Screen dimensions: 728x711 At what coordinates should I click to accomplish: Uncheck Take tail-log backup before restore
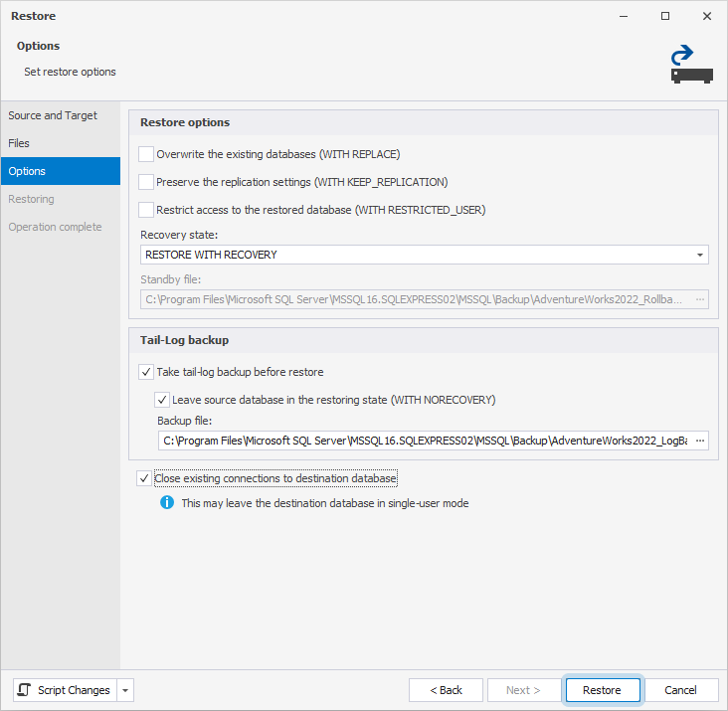coord(146,372)
